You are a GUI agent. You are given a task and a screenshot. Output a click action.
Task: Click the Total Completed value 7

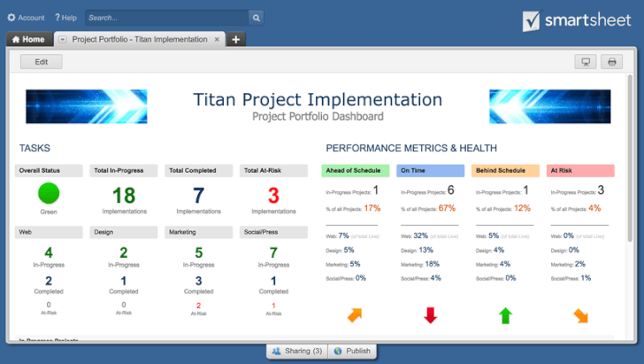click(x=198, y=196)
